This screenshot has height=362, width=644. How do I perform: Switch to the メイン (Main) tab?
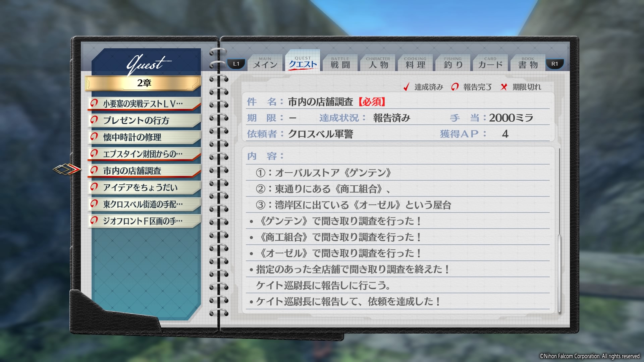point(265,63)
